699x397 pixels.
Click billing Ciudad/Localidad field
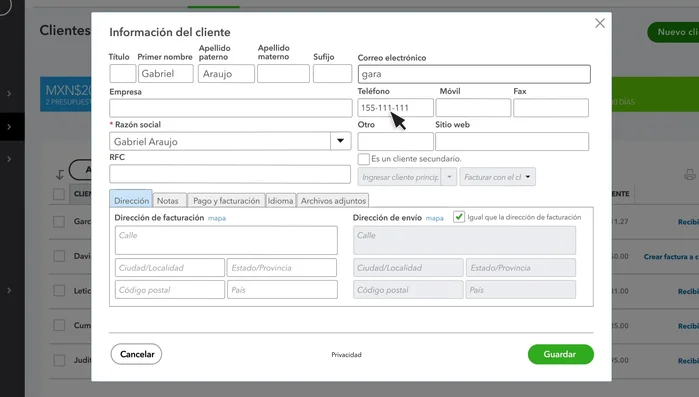[170, 268]
